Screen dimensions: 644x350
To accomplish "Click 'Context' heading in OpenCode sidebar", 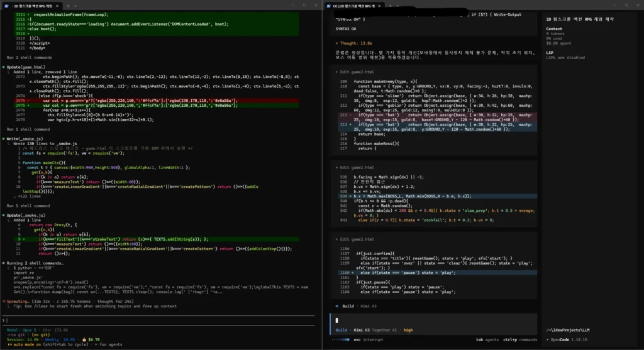I will (x=554, y=29).
